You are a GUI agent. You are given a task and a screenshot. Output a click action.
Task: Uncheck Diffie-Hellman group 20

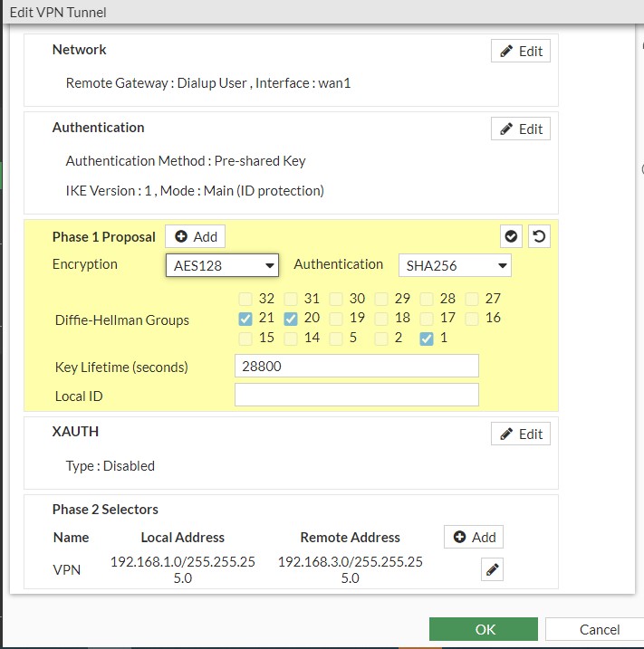click(x=291, y=319)
